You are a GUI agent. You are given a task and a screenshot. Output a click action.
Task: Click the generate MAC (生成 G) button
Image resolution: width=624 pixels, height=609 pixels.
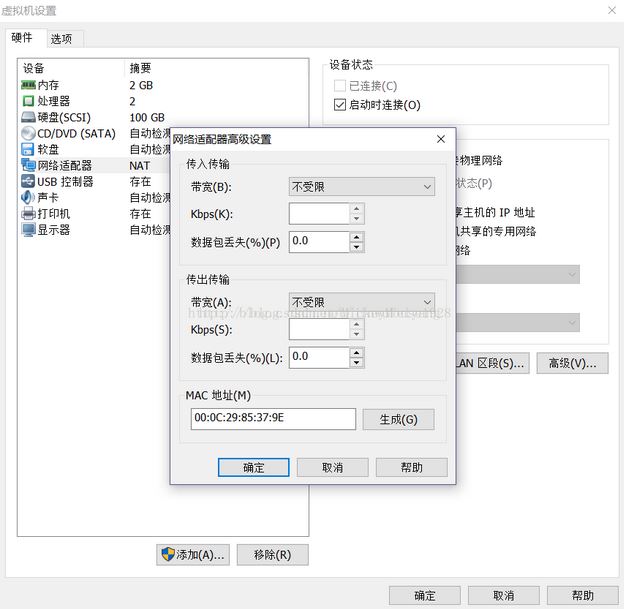398,419
